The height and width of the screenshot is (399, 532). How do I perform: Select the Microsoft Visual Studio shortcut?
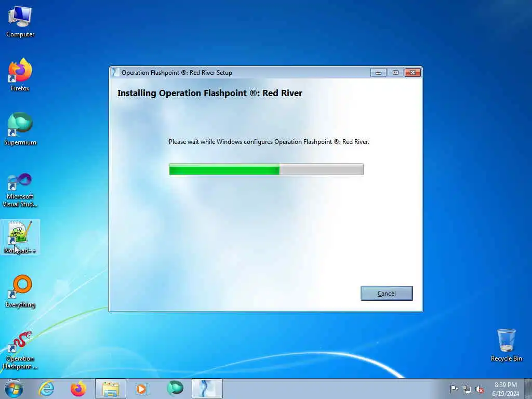tap(20, 190)
